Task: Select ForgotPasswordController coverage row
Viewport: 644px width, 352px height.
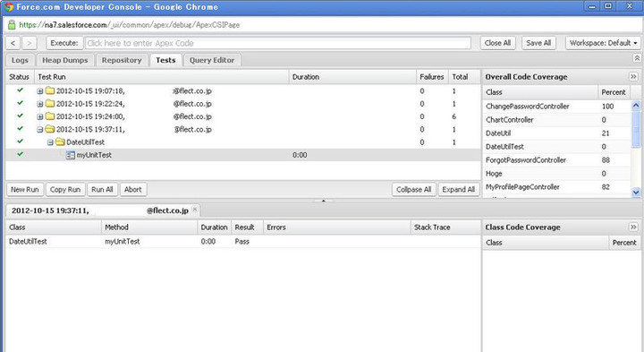Action: point(556,160)
